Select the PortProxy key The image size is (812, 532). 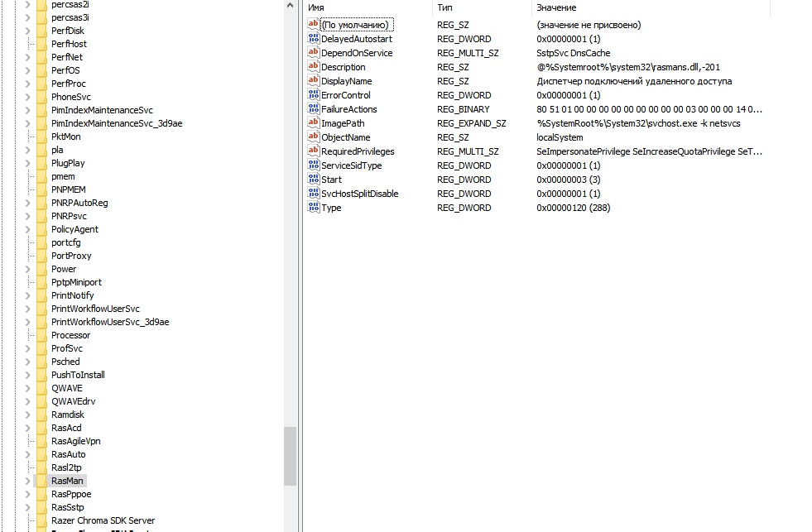point(71,256)
